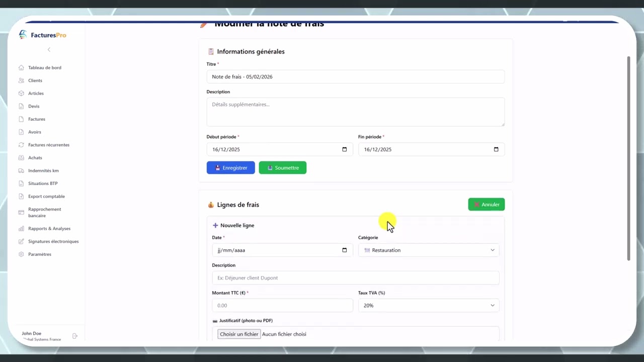644x362 pixels.
Task: Click the Devis document icon
Action: (x=21, y=106)
